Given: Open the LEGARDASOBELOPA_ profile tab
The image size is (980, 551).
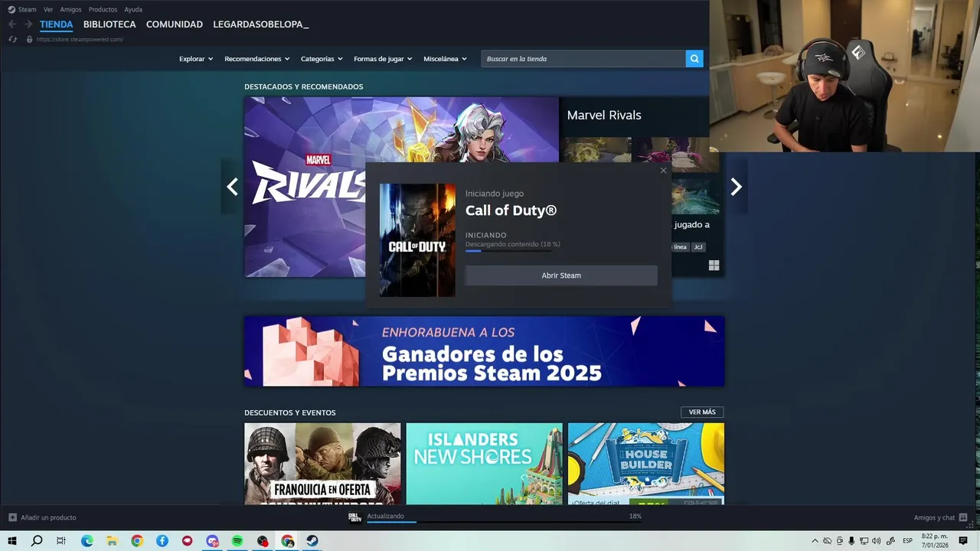Looking at the screenshot, I should pos(261,24).
